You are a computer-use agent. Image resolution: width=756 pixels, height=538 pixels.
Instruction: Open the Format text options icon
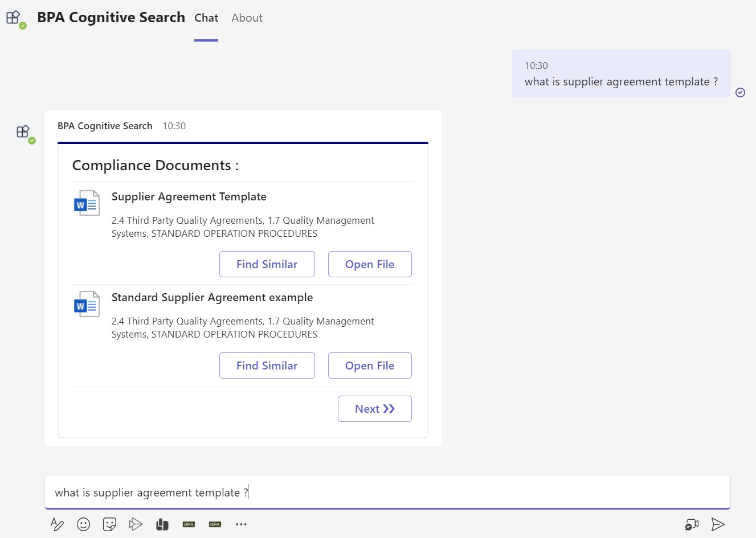click(57, 524)
